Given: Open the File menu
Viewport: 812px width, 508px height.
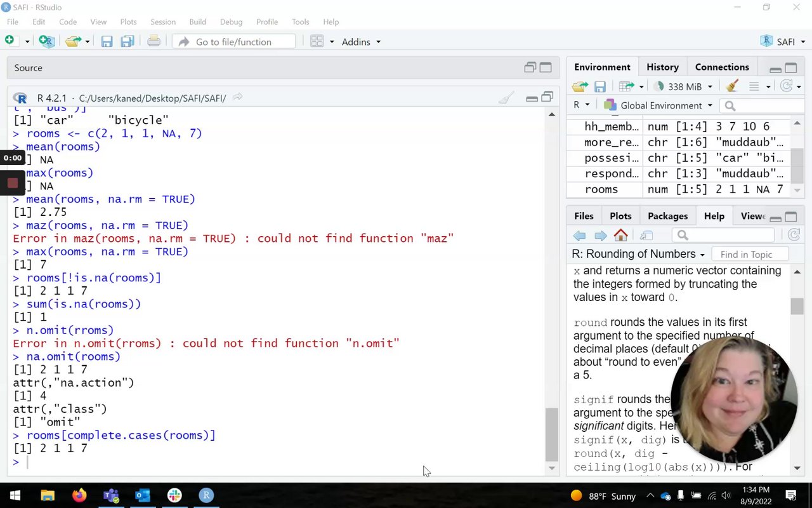Looking at the screenshot, I should tap(13, 22).
